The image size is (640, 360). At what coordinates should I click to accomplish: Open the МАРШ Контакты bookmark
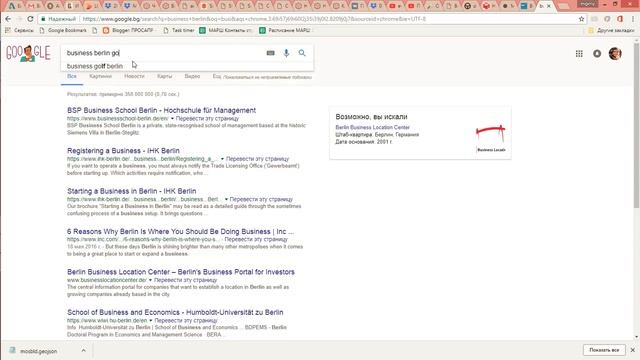click(x=226, y=30)
